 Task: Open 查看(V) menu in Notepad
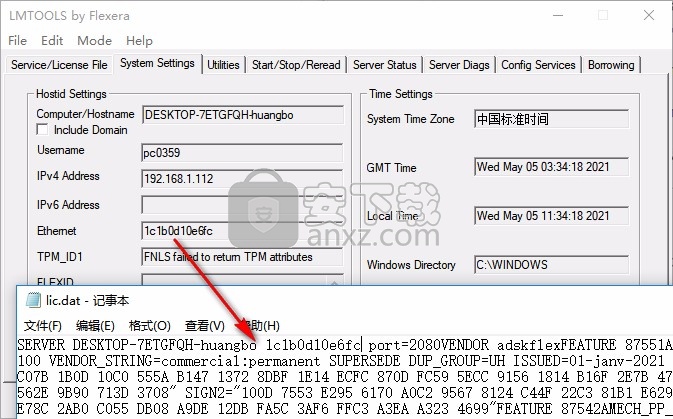click(205, 326)
